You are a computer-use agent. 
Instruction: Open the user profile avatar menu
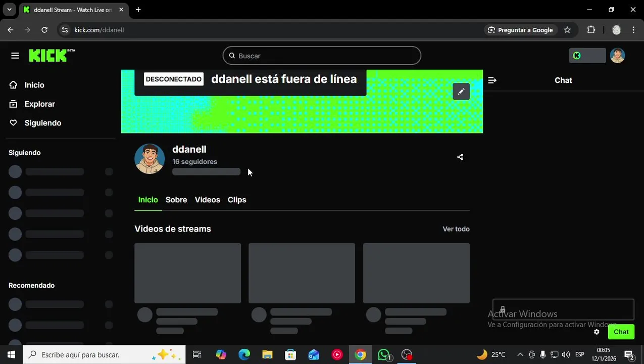[617, 56]
